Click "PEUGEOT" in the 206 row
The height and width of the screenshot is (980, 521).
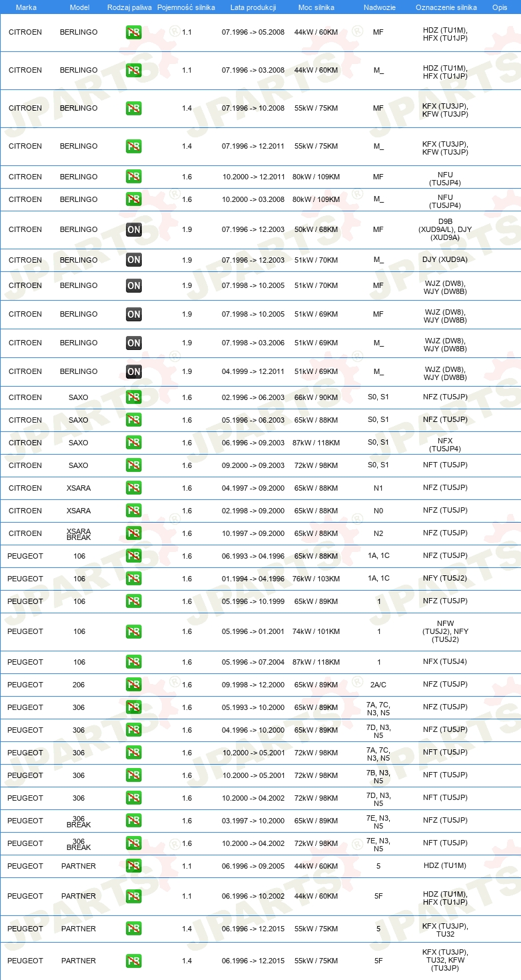25,685
